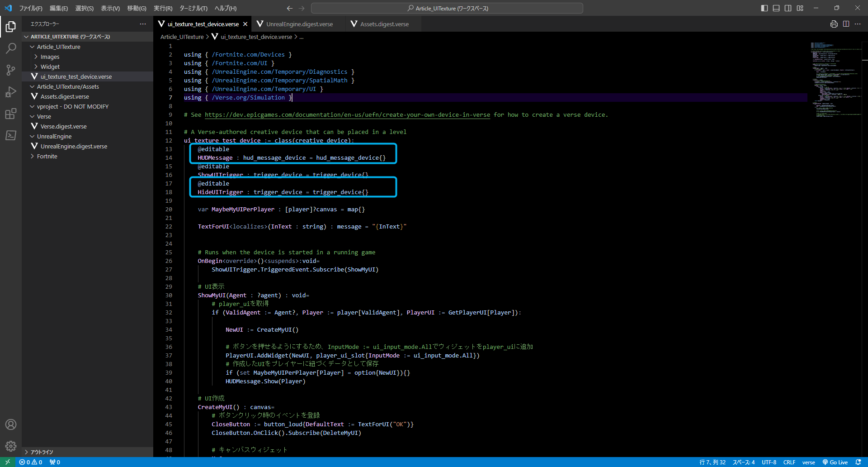Toggle the primary sidebar visibility
868x467 pixels.
click(x=764, y=8)
